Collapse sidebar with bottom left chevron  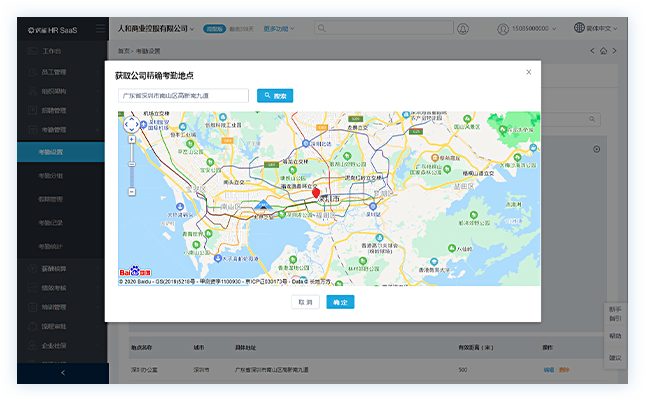point(63,372)
